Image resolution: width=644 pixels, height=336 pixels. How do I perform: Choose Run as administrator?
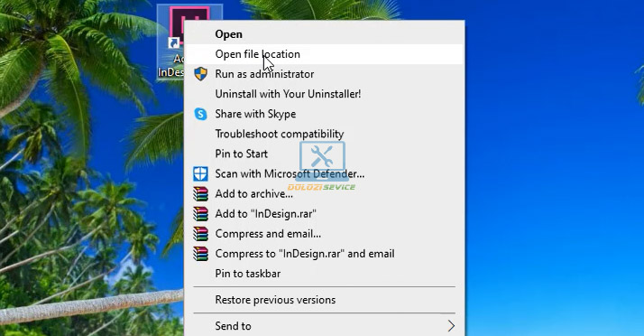(325, 74)
